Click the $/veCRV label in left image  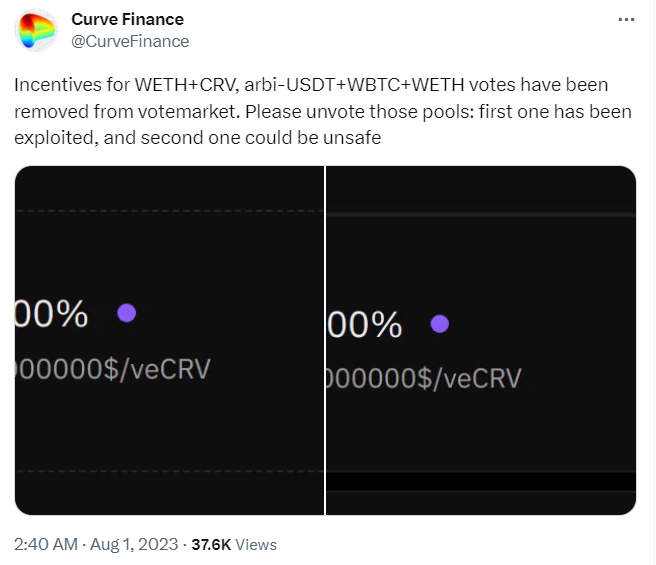[x=163, y=368]
